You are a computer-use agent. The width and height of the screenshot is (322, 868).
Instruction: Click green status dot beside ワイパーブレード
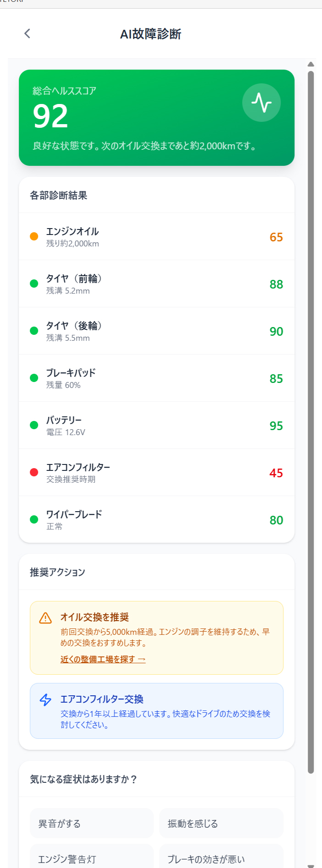point(34,519)
